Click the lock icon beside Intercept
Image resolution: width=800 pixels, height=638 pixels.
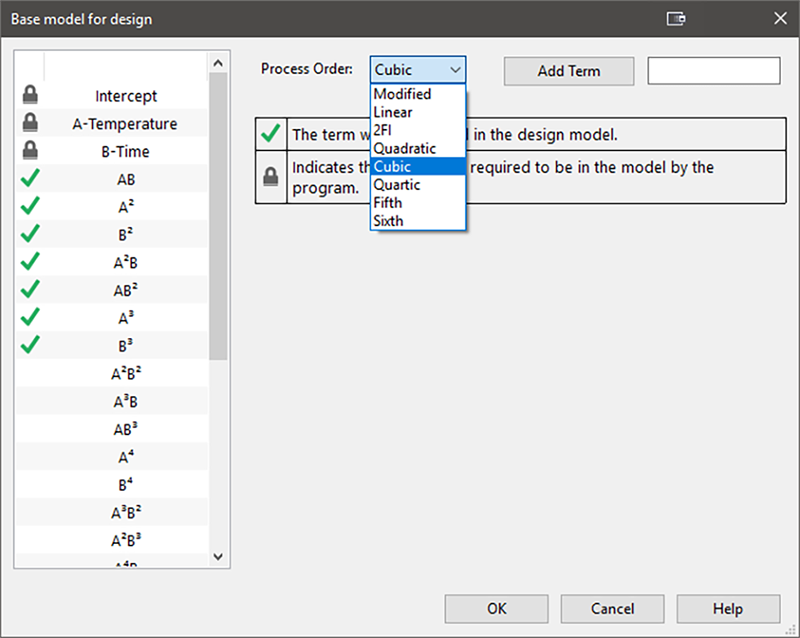[30, 96]
